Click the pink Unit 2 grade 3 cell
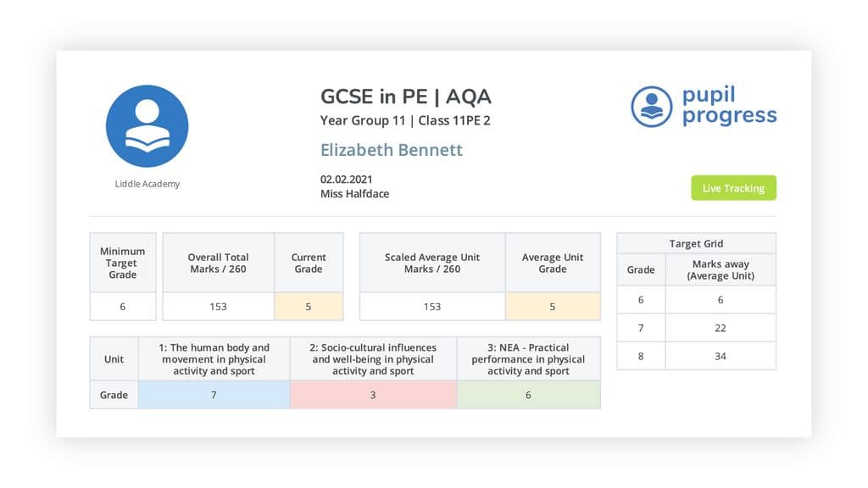 [373, 395]
